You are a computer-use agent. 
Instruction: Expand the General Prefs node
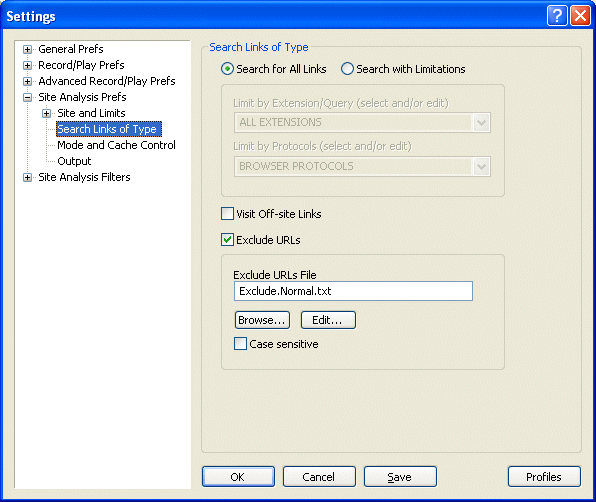click(x=27, y=49)
